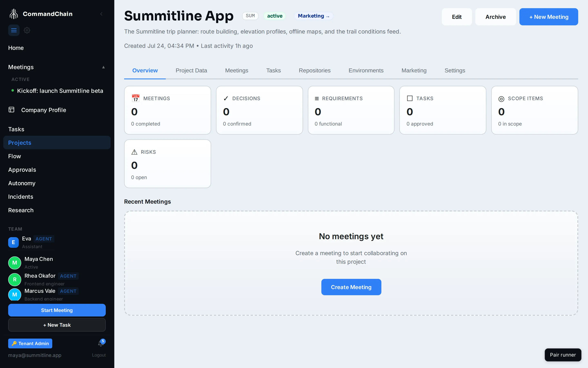Click the + New Meeting button
The height and width of the screenshot is (368, 588).
click(549, 17)
